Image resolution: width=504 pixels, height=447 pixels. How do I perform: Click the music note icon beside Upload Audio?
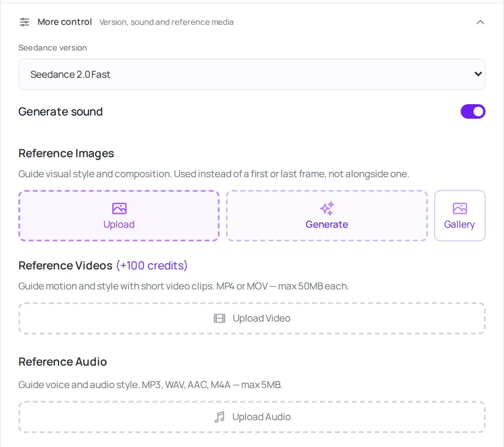point(220,417)
